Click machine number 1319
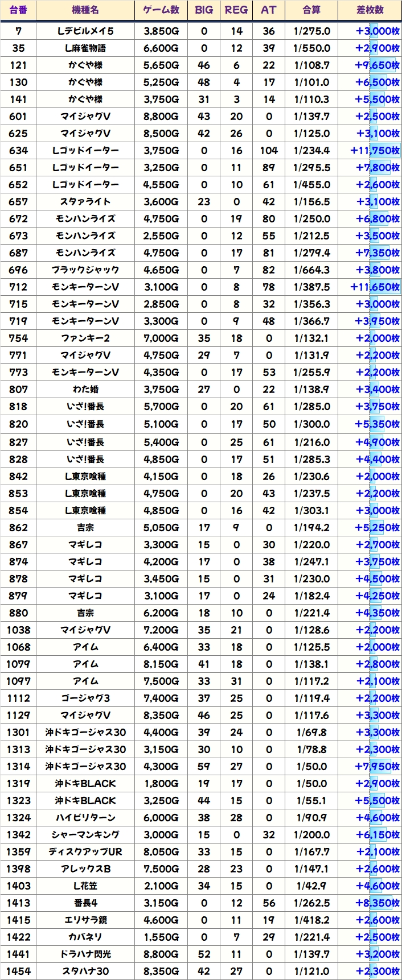The height and width of the screenshot is (980, 402). tap(18, 784)
